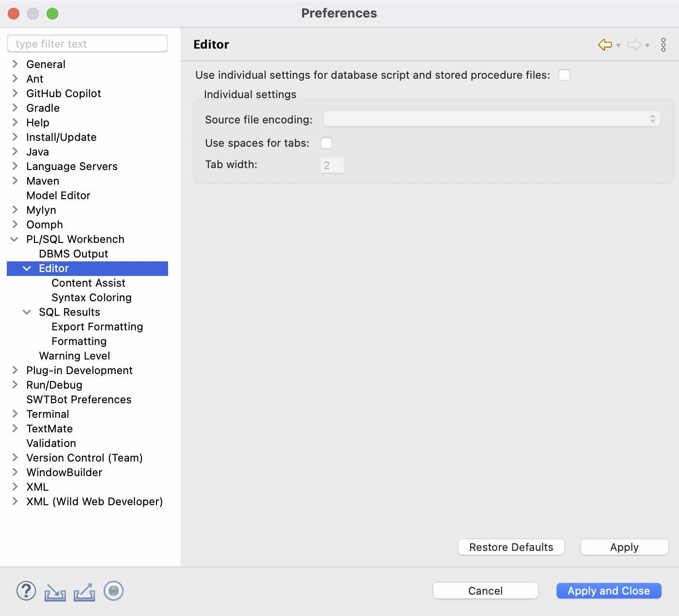Click the import preferences icon

55,591
